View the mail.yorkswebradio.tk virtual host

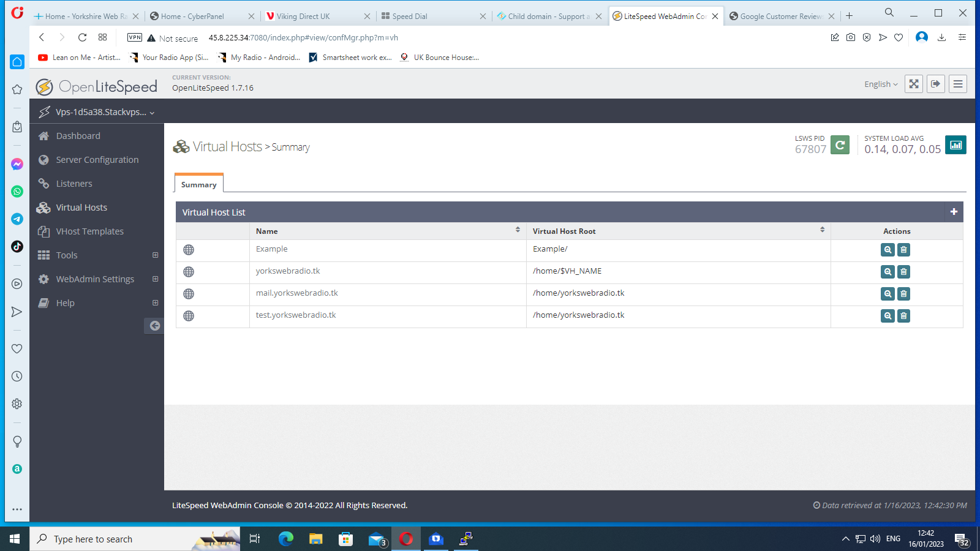pos(888,294)
